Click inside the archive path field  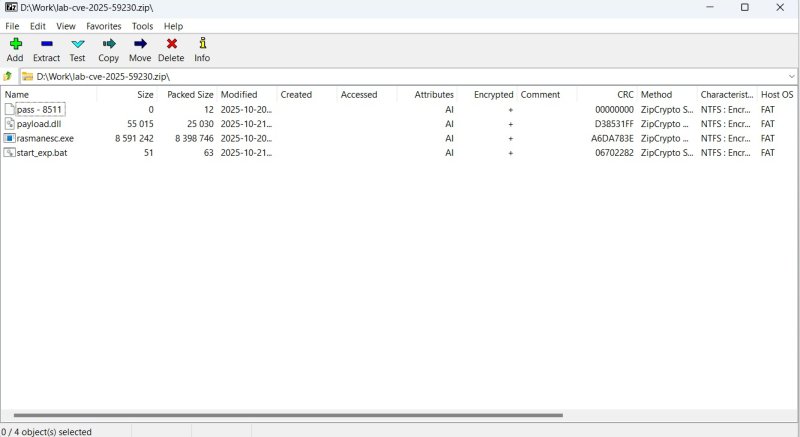click(400, 76)
